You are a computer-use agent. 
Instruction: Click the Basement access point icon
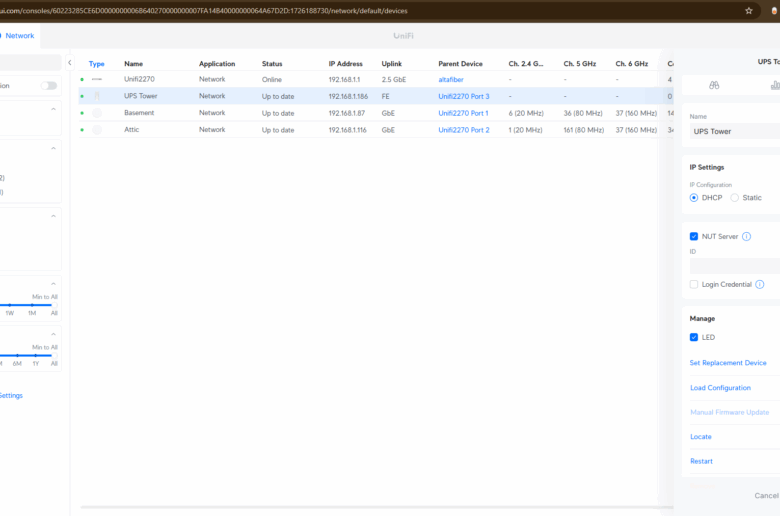click(97, 113)
